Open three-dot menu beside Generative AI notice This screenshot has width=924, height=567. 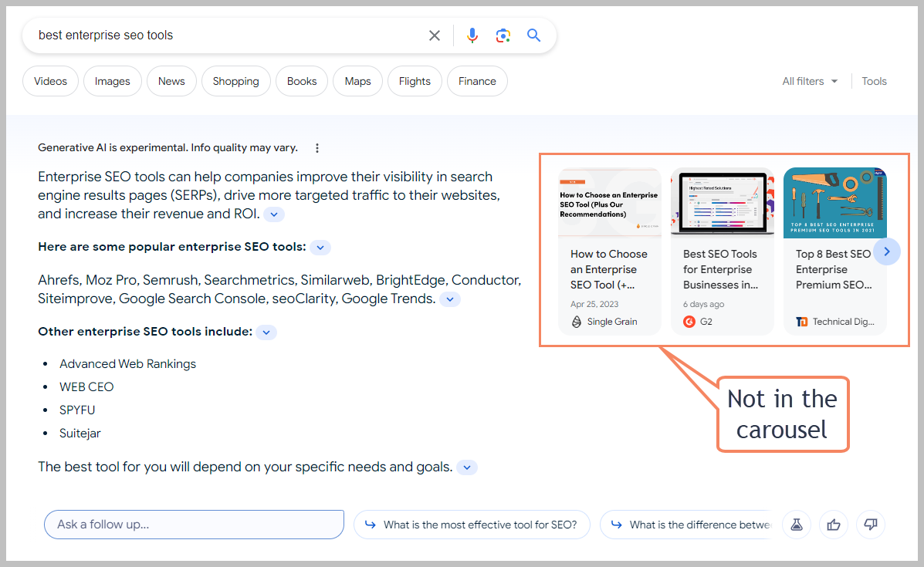(x=317, y=148)
